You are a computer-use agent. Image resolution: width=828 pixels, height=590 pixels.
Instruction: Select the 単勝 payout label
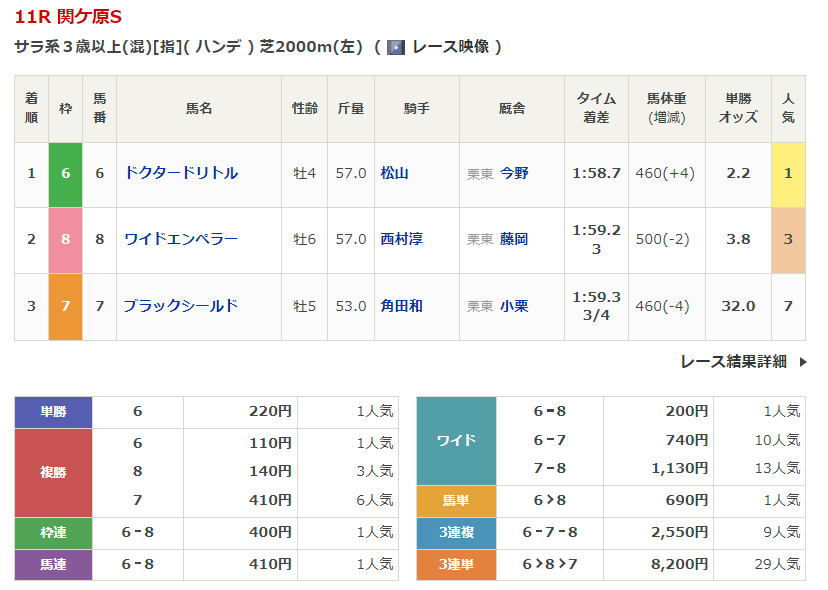coord(53,411)
